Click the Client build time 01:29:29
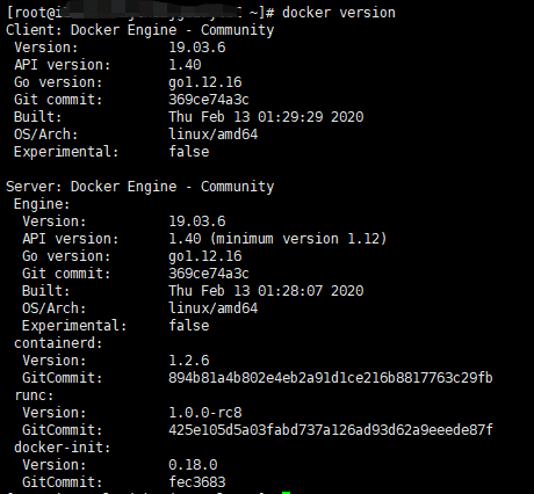Screen dimensions: 534x494 (x=290, y=117)
